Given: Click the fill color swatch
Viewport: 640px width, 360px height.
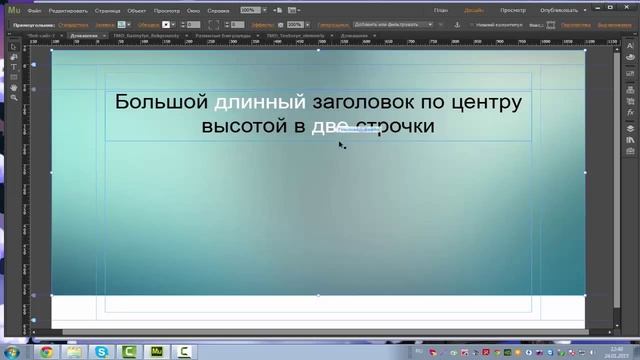Looking at the screenshot, I should [121, 24].
